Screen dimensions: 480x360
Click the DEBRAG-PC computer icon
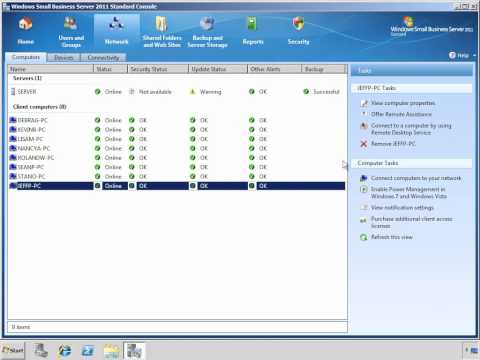(x=13, y=120)
